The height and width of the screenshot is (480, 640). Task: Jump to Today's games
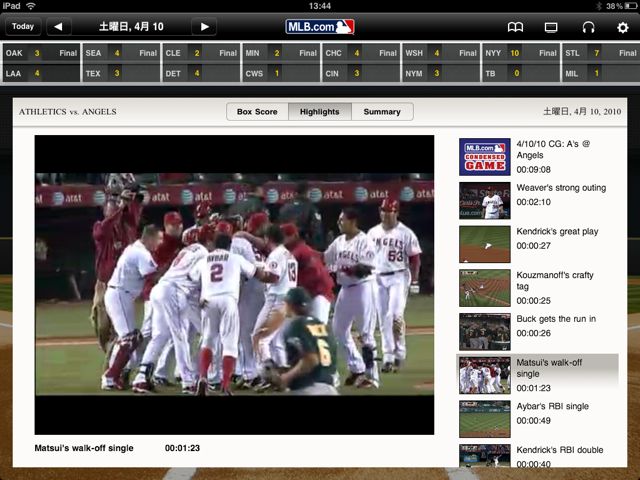point(23,27)
